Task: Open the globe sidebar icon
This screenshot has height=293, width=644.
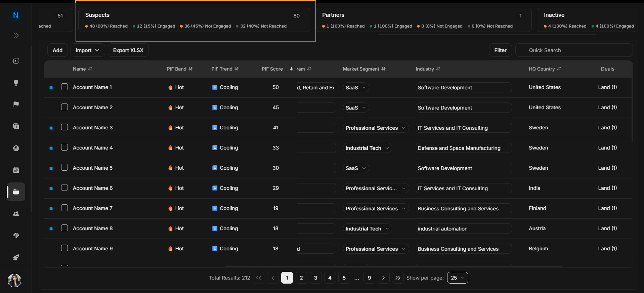Action: coord(16,148)
